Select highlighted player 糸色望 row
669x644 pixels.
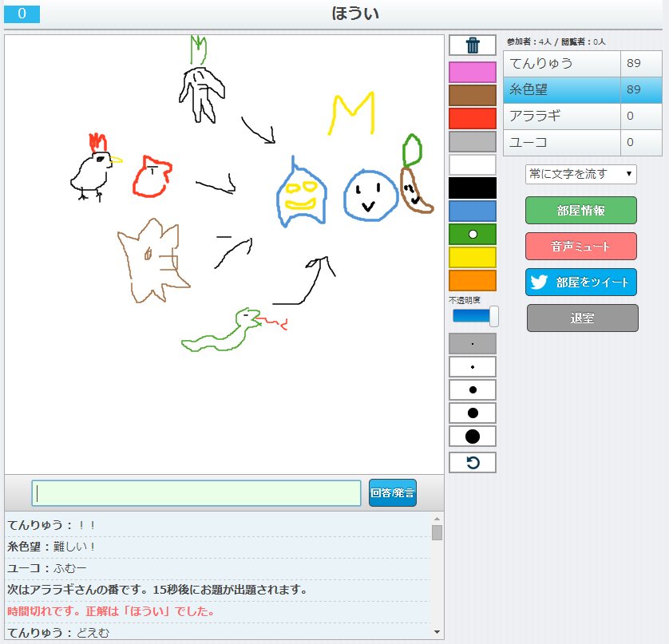[583, 90]
